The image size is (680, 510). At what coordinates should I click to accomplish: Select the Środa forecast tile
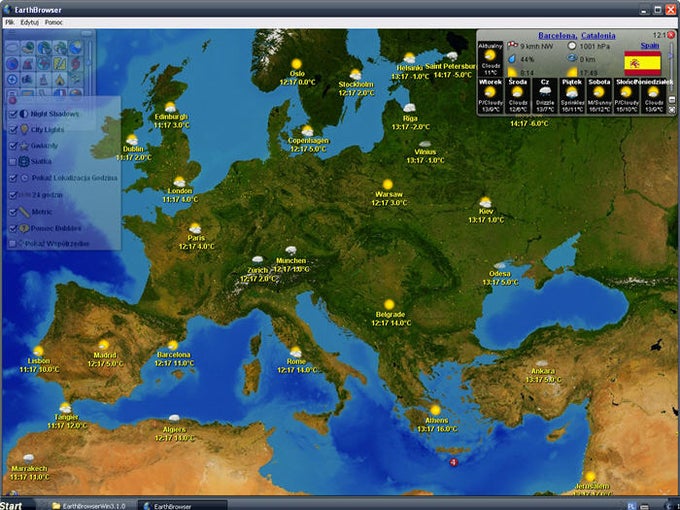tap(517, 95)
